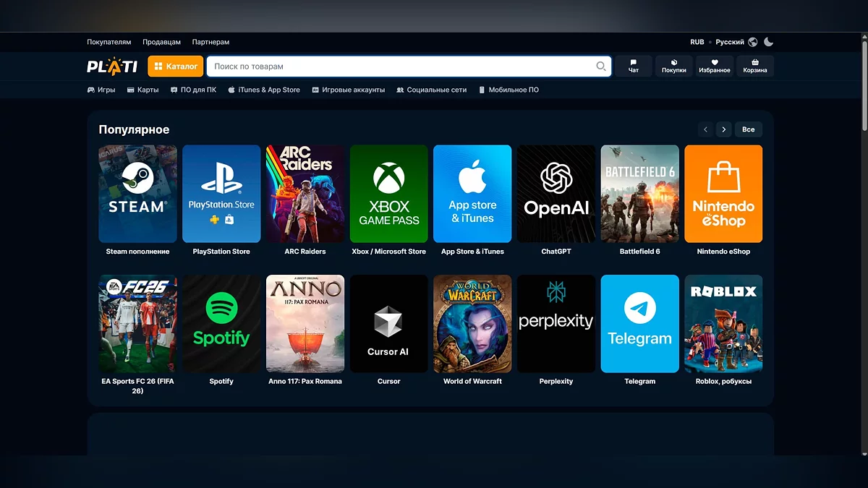The height and width of the screenshot is (488, 868).
Task: Select Социальные сети category
Action: coord(432,90)
